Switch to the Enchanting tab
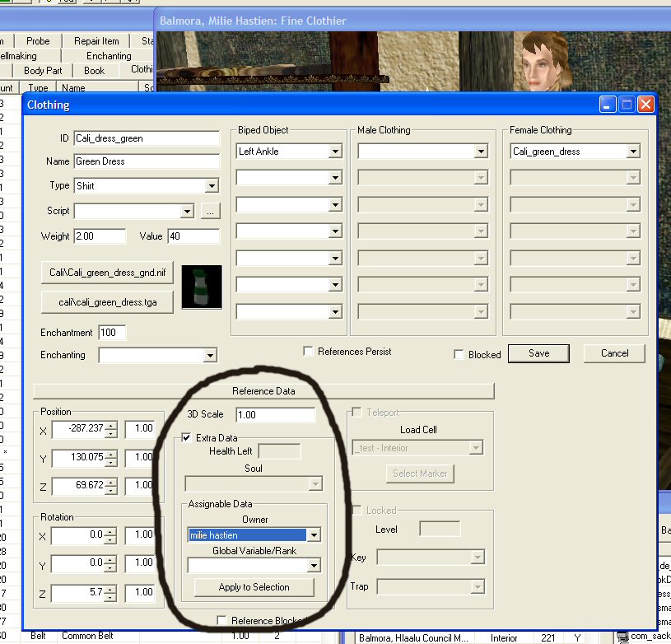The width and height of the screenshot is (671, 644). click(x=109, y=56)
